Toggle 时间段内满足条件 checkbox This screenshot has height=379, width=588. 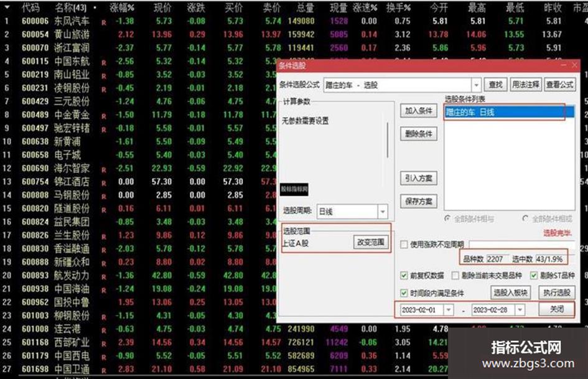point(404,293)
